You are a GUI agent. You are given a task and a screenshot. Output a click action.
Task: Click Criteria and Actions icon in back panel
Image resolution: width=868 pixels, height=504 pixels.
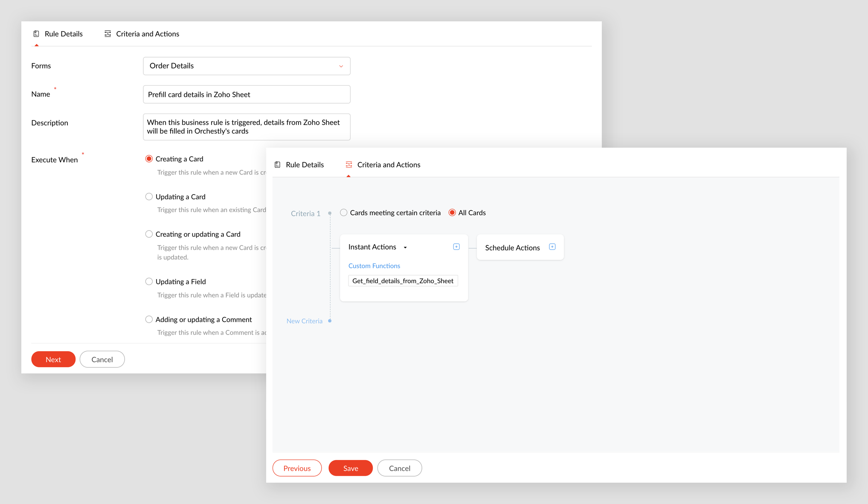coord(107,34)
